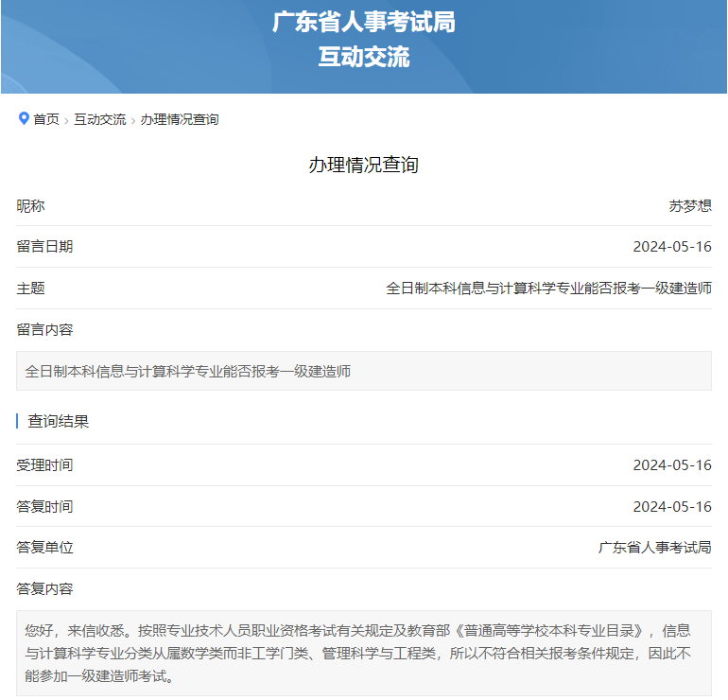The width and height of the screenshot is (728, 700).
Task: Click the 答复单位 value 广东省人事考试局
Action: click(654, 547)
